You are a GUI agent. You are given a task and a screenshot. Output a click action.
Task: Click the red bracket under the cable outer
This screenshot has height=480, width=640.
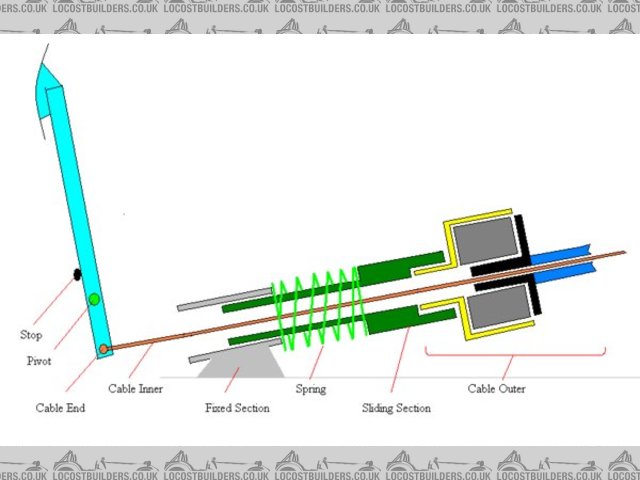tap(515, 353)
